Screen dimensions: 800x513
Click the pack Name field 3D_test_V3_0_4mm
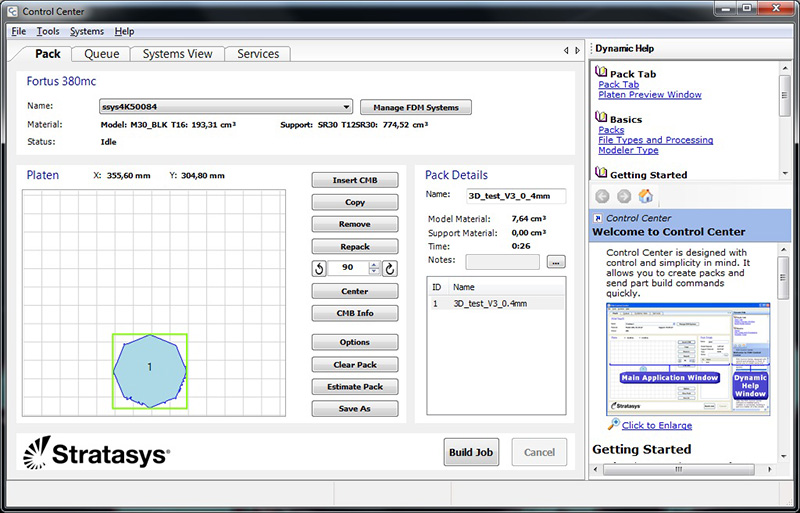516,196
